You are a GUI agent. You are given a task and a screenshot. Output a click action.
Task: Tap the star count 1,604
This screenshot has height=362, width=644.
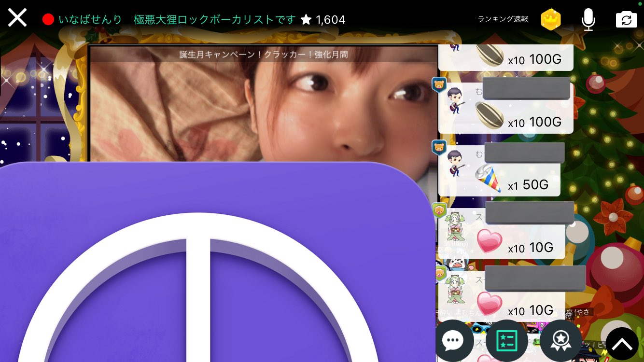323,19
